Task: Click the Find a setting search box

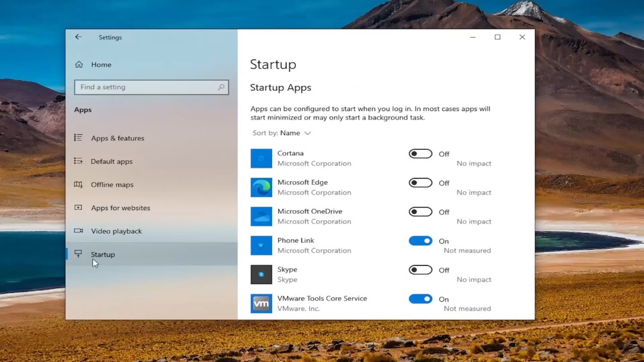Action: pyautogui.click(x=151, y=87)
